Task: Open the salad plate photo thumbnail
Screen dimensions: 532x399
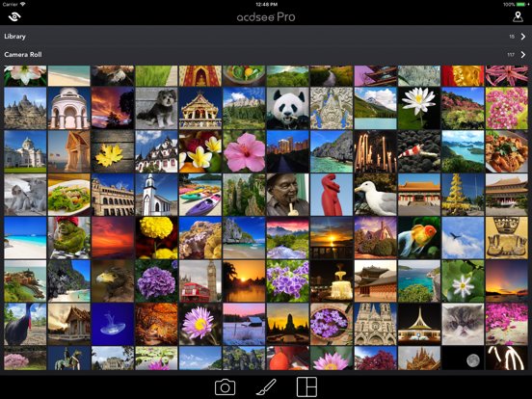Action: click(x=68, y=195)
